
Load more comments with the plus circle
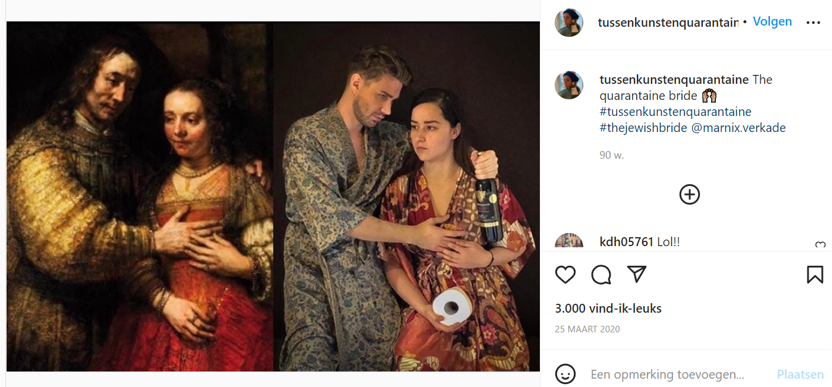[689, 195]
